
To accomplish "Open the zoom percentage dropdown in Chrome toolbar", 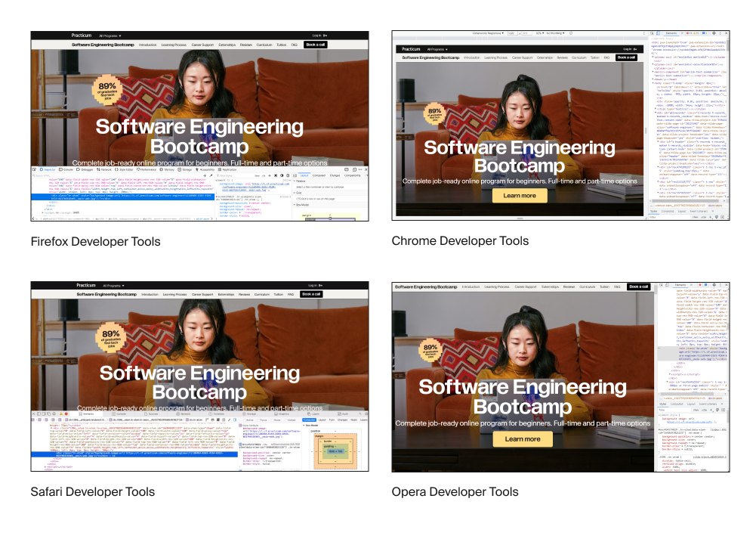I will [x=540, y=33].
